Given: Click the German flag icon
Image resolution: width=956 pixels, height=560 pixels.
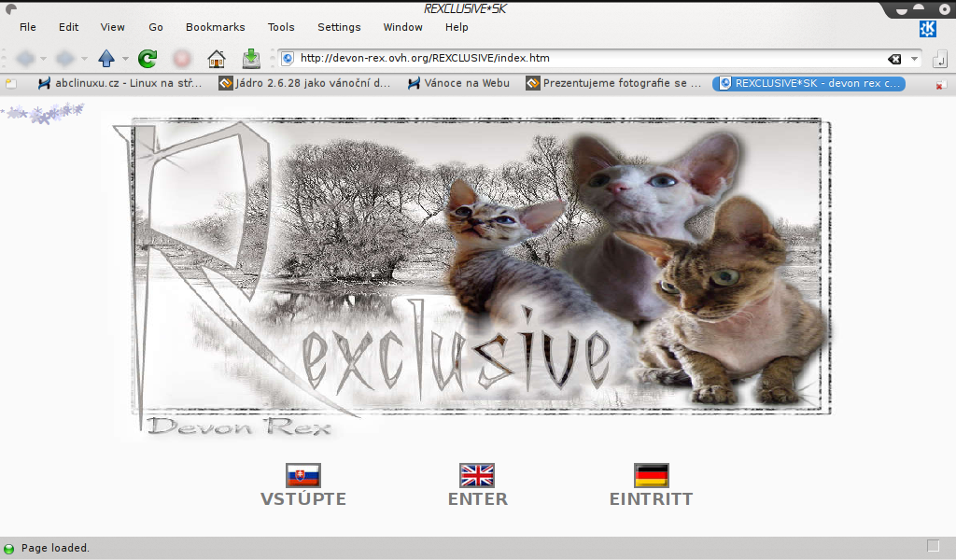Looking at the screenshot, I should pos(651,475).
